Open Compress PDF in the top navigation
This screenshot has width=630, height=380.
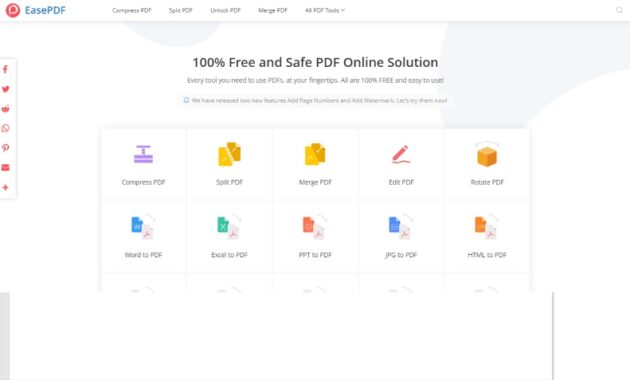click(132, 10)
